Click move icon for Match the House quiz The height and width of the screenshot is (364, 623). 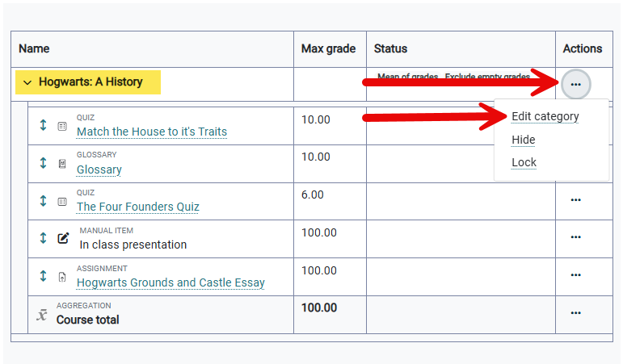pos(44,125)
